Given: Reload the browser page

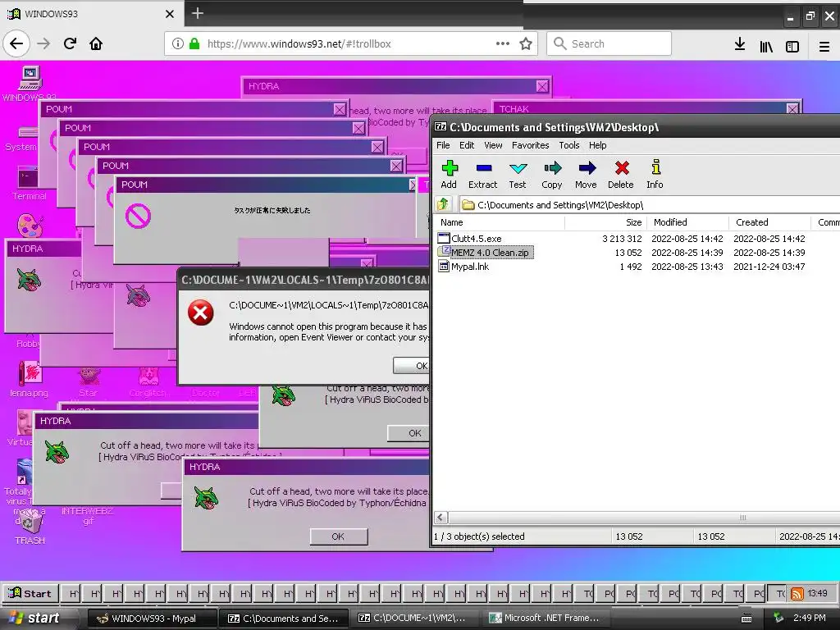Looking at the screenshot, I should [x=70, y=43].
